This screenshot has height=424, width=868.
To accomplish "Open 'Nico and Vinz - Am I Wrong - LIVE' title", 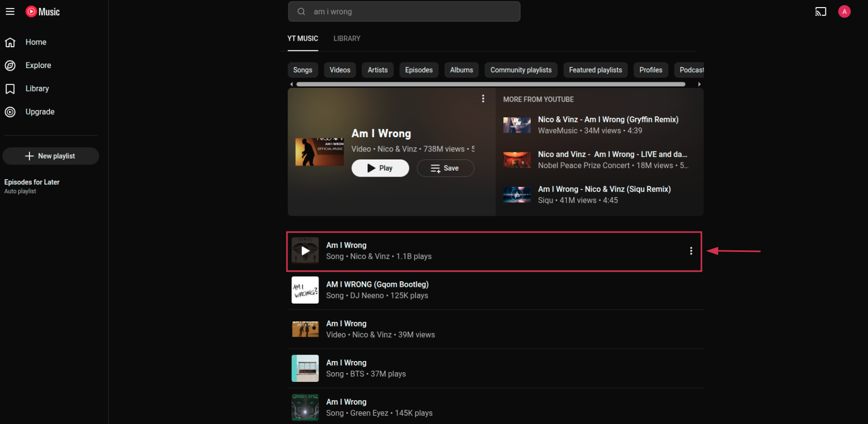I will 613,154.
